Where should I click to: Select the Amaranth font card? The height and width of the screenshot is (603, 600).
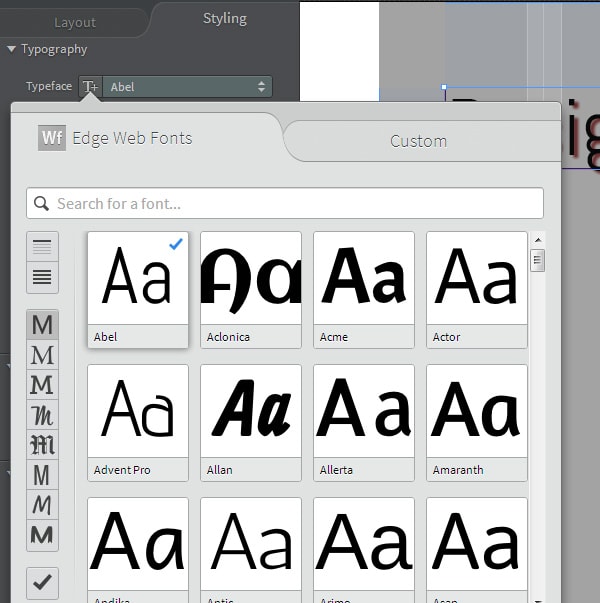coord(477,423)
